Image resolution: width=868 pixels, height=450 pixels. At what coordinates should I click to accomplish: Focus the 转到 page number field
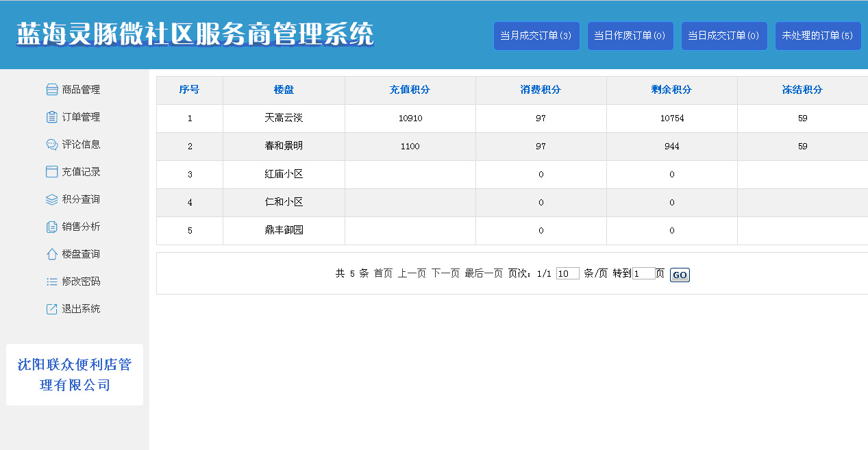(x=644, y=273)
